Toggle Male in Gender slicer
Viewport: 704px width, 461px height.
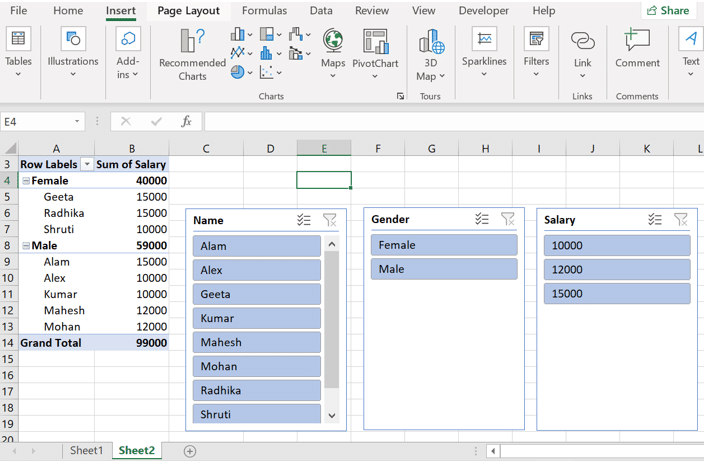pos(444,269)
